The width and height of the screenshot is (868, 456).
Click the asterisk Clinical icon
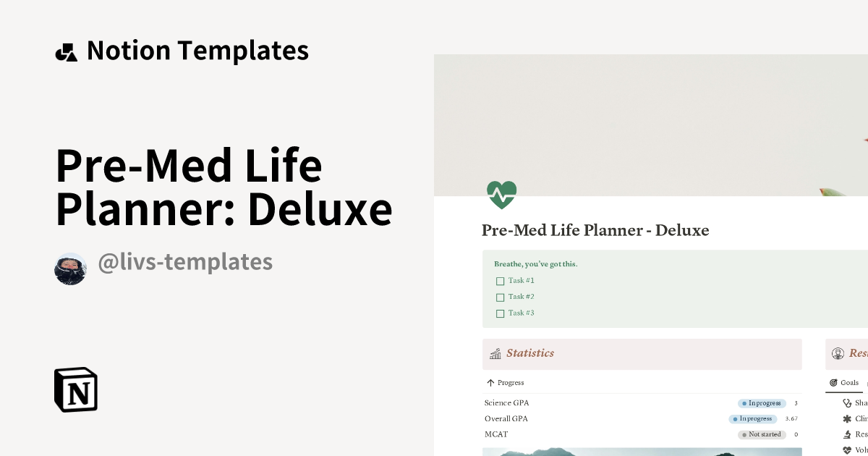tap(846, 419)
